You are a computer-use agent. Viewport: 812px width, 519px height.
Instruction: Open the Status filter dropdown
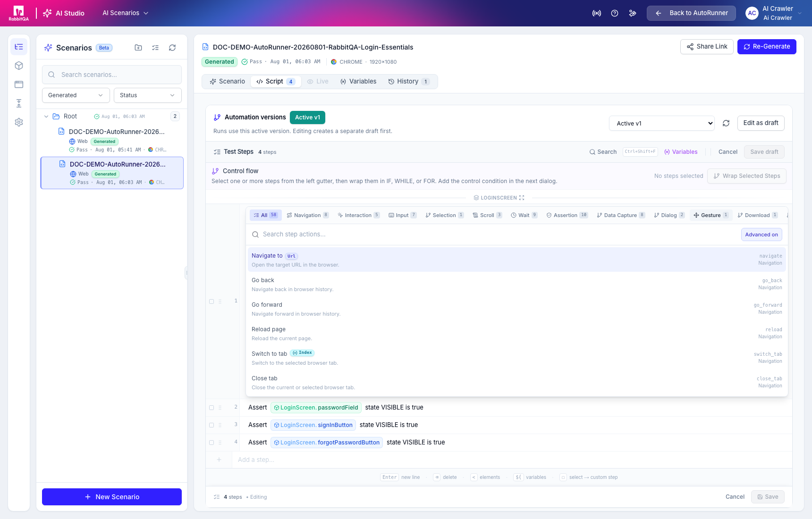pyautogui.click(x=148, y=95)
